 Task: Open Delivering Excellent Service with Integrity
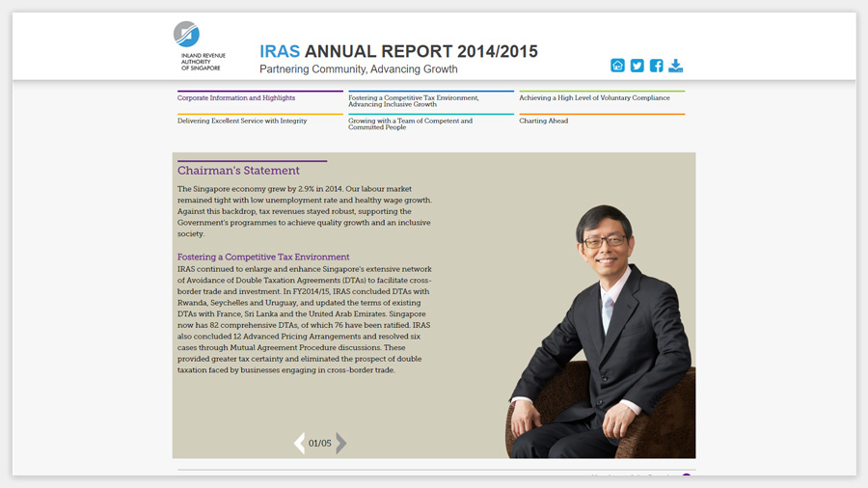tap(242, 121)
